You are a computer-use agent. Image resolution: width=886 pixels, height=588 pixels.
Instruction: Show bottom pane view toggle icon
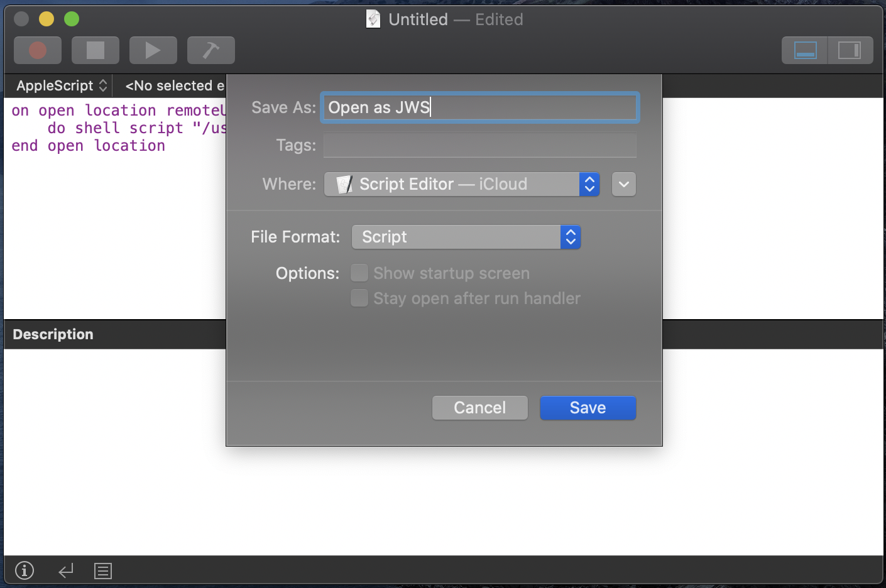pos(805,50)
